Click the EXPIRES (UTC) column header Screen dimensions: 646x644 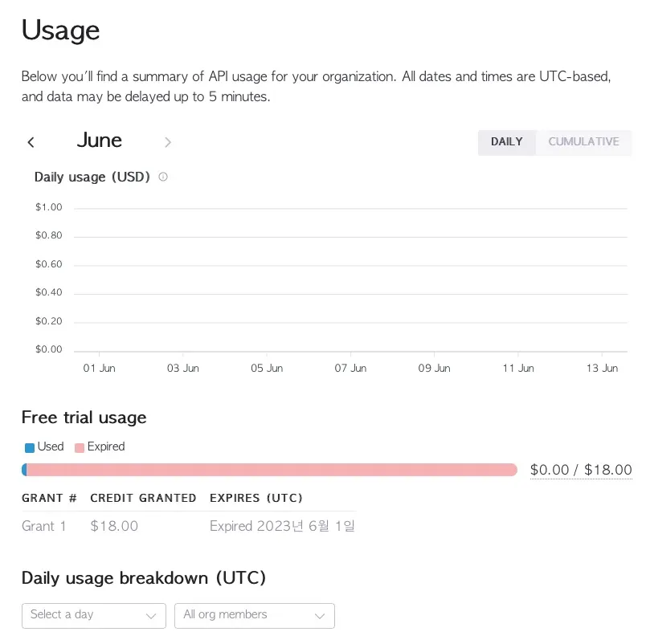tap(256, 498)
